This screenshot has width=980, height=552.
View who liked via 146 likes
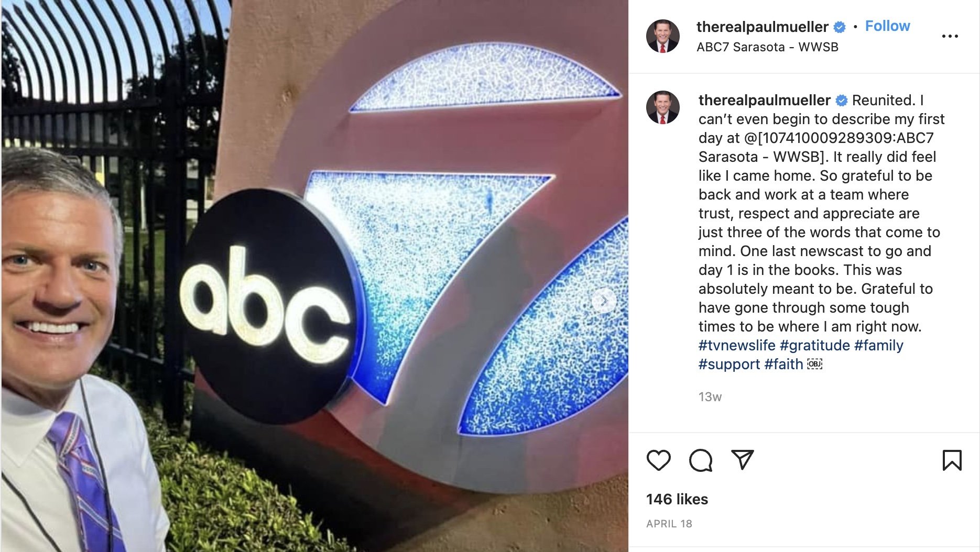coord(677,499)
